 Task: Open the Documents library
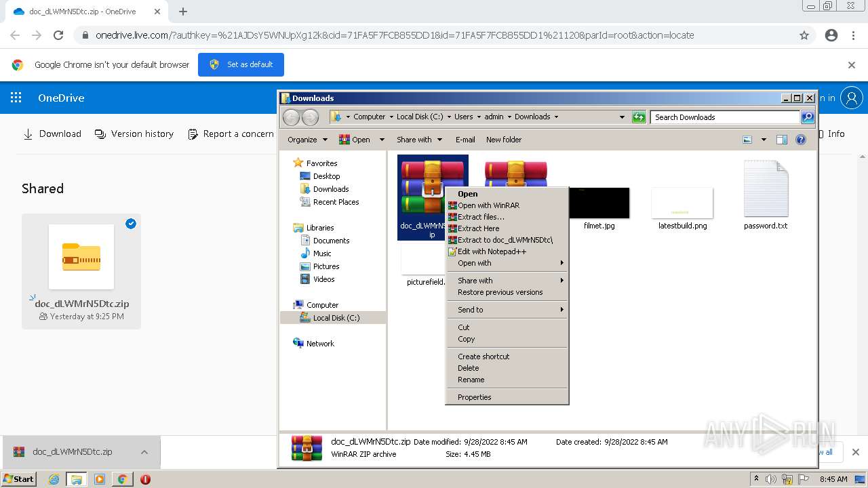(324, 241)
